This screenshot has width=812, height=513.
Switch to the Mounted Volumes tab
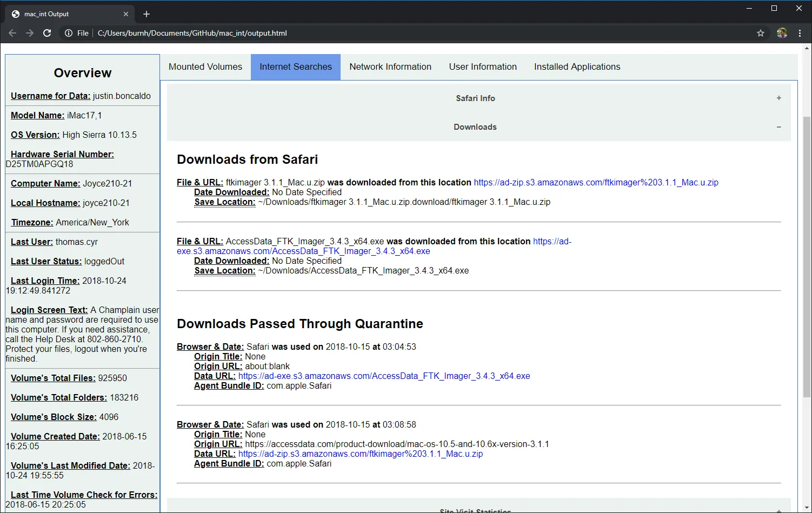pyautogui.click(x=205, y=67)
